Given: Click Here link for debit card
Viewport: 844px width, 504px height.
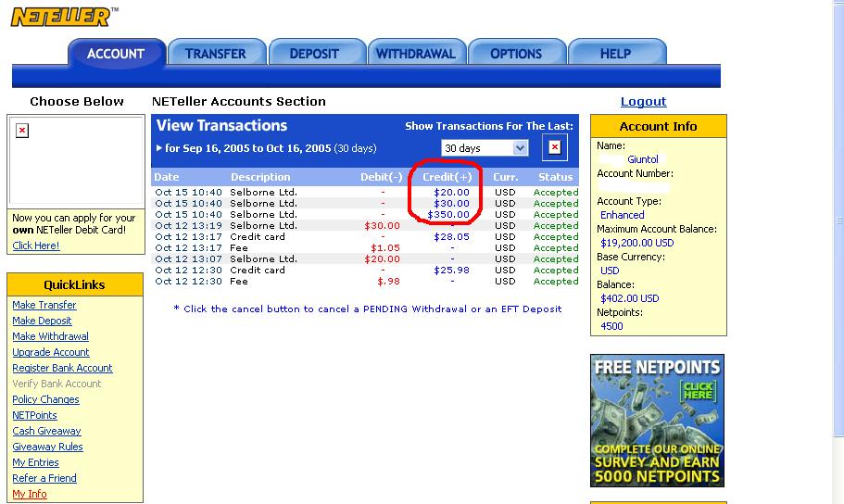Looking at the screenshot, I should coord(36,246).
